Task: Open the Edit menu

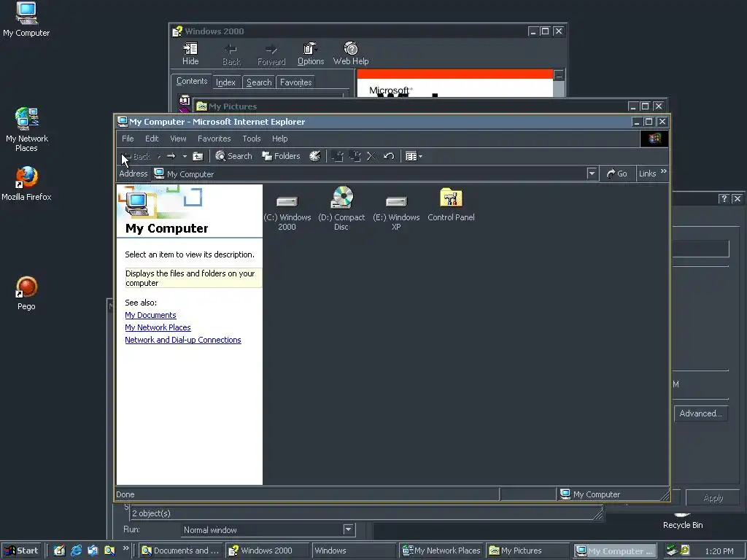Action: [152, 139]
